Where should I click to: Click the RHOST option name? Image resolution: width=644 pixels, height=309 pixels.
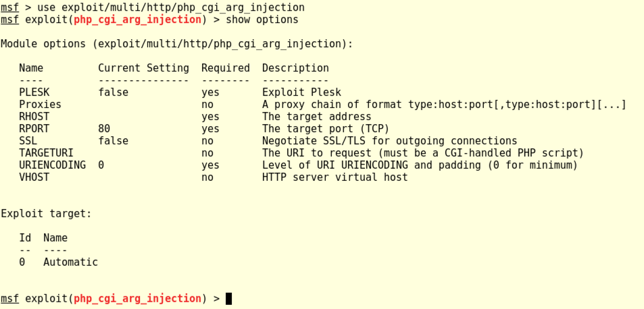click(x=34, y=117)
